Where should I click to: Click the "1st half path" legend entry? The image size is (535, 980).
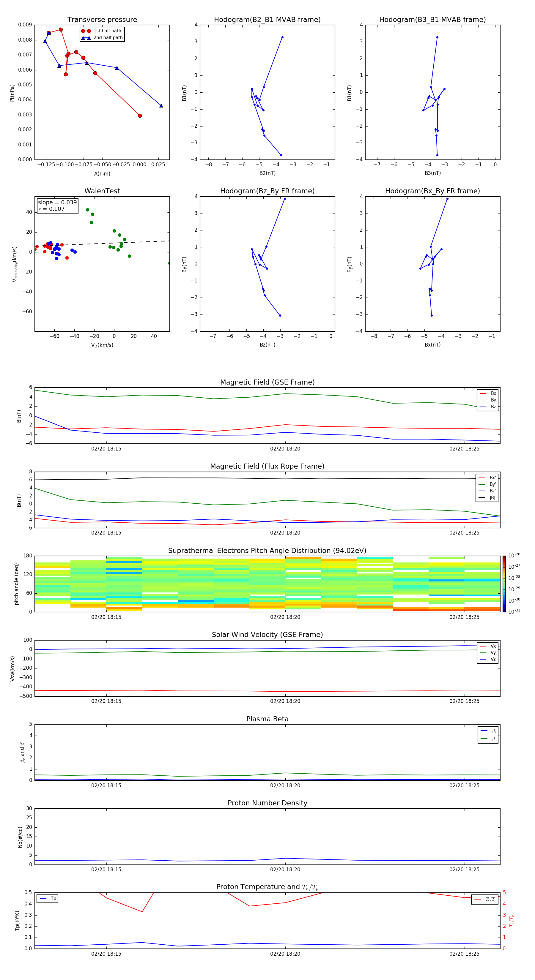click(102, 31)
